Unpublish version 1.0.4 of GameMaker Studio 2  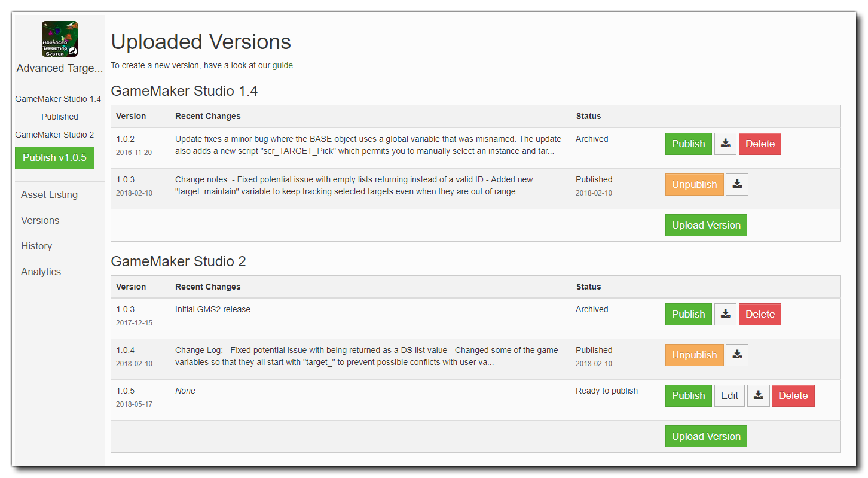click(x=694, y=355)
